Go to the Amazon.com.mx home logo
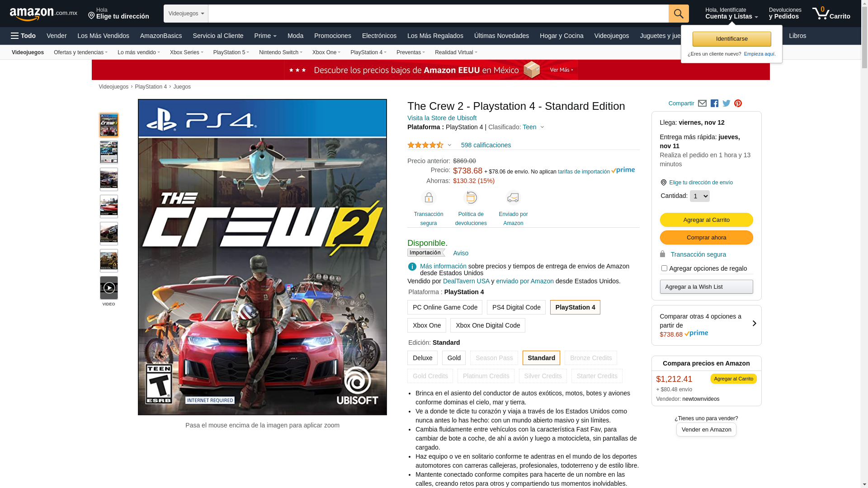Viewport: 868px width, 488px height. pyautogui.click(x=43, y=14)
